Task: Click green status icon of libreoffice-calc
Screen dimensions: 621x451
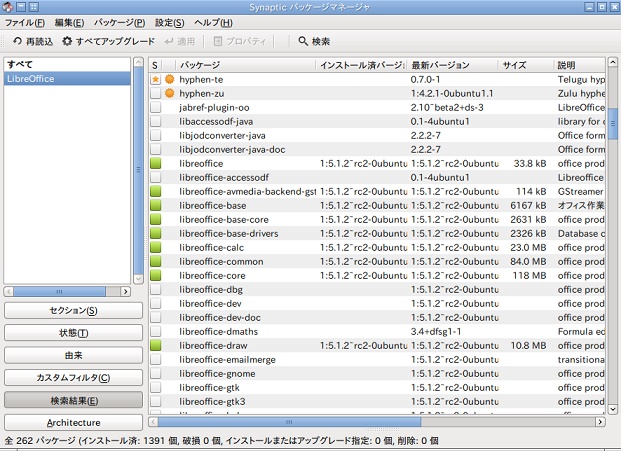Action: click(156, 247)
